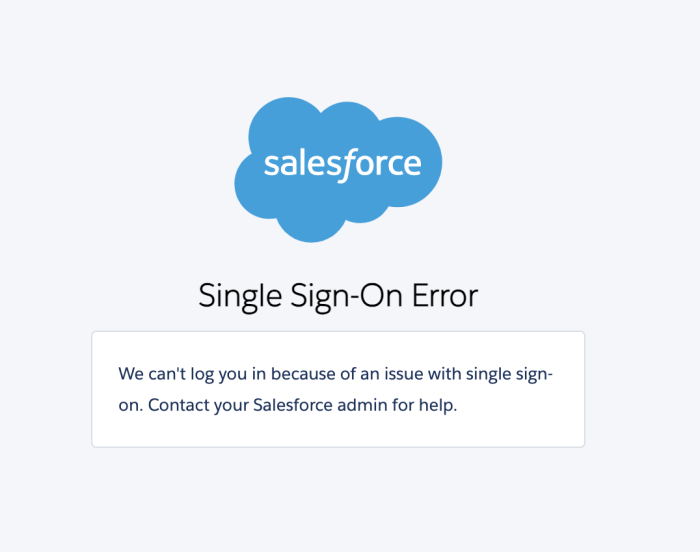Image resolution: width=700 pixels, height=552 pixels.
Task: Click the word "Error" in the heading
Action: [446, 296]
